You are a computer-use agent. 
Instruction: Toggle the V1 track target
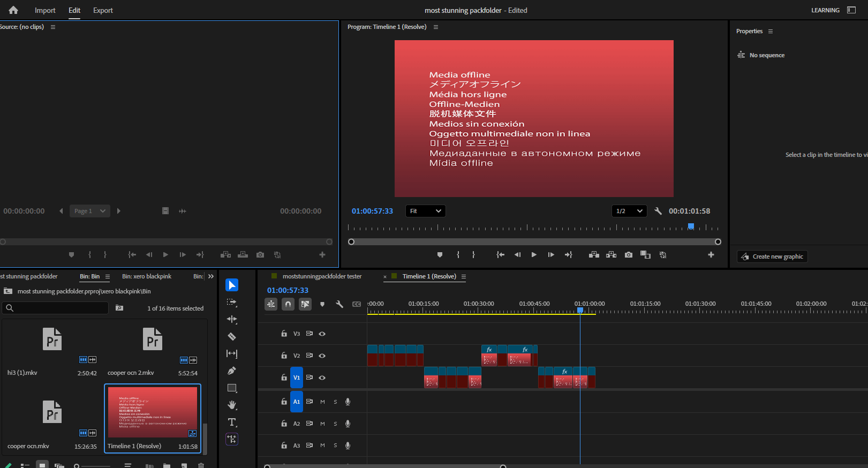tap(297, 378)
